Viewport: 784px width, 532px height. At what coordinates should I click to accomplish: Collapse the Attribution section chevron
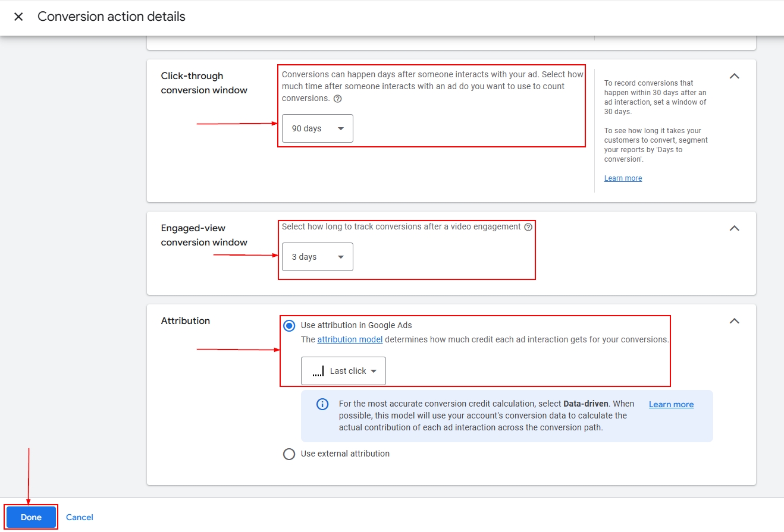pos(735,321)
